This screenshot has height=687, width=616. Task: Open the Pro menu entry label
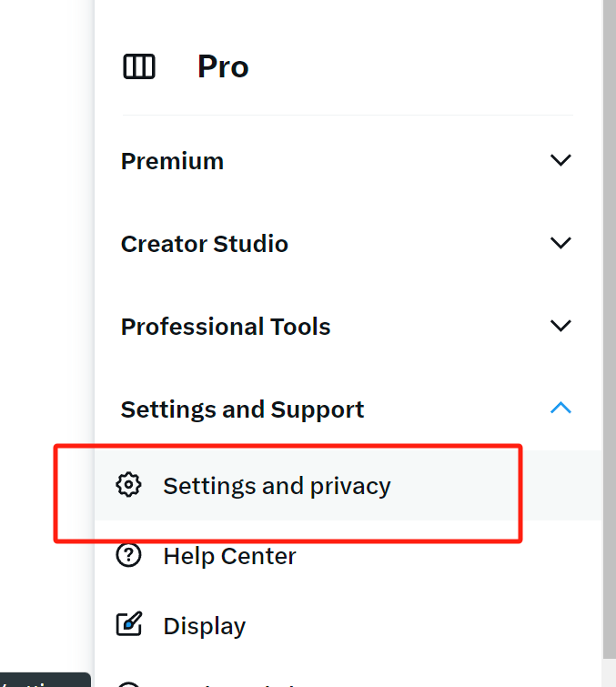pos(223,67)
